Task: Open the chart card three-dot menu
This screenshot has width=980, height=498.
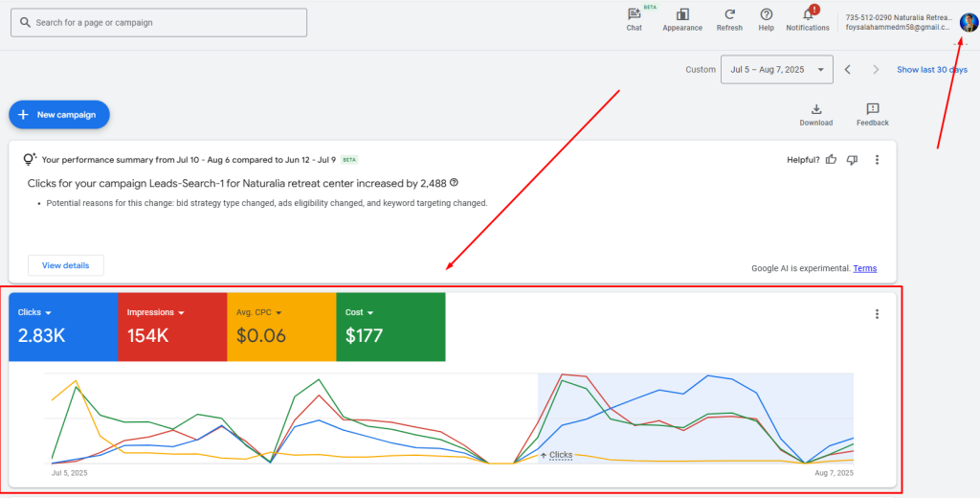Action: click(x=877, y=313)
